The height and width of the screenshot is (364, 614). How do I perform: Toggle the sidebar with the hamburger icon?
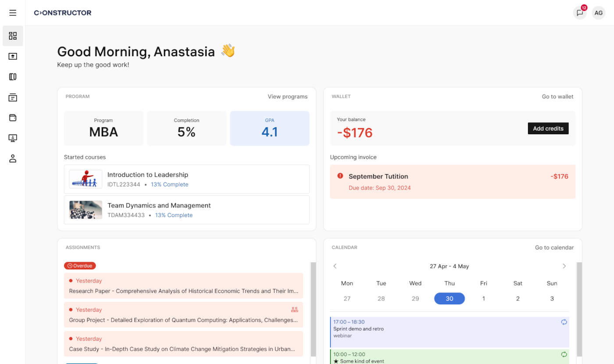(x=12, y=12)
